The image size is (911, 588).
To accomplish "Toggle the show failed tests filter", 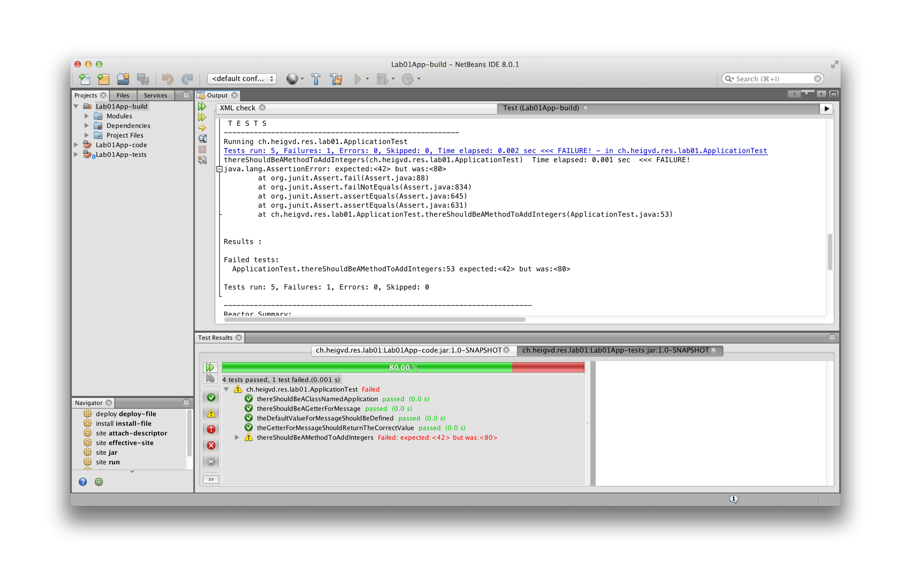I will 211,413.
